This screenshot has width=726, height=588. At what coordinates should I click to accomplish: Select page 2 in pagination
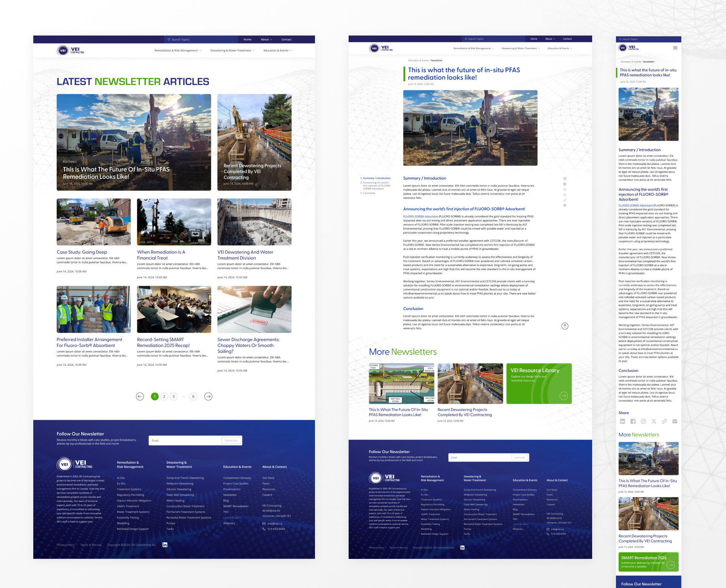pos(164,396)
